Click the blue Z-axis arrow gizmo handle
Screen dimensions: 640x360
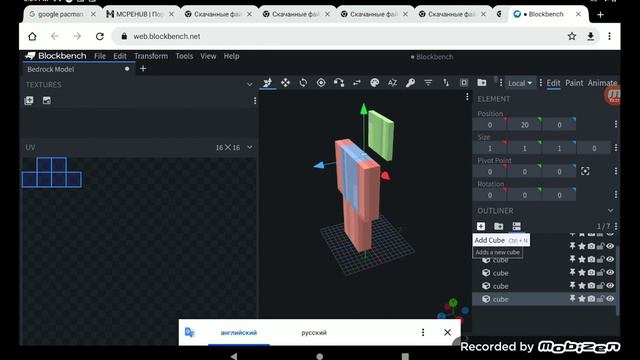[319, 165]
